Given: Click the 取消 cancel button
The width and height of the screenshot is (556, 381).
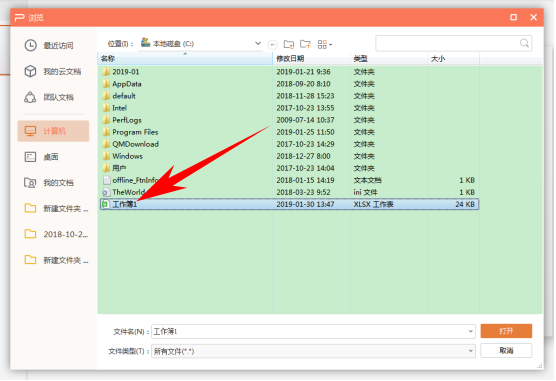Looking at the screenshot, I should 506,350.
